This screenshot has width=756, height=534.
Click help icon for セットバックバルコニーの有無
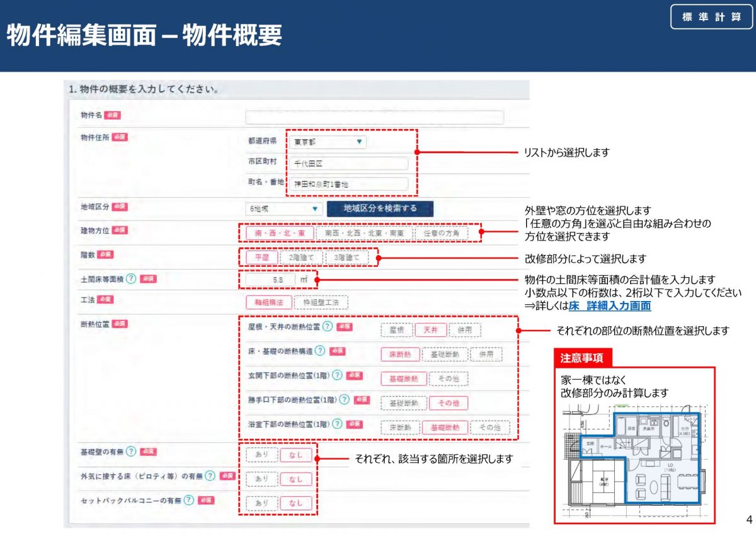click(x=188, y=500)
